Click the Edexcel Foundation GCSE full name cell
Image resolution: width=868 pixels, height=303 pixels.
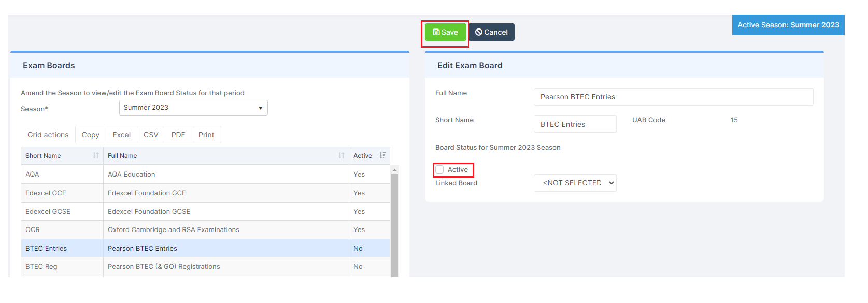pyautogui.click(x=226, y=211)
